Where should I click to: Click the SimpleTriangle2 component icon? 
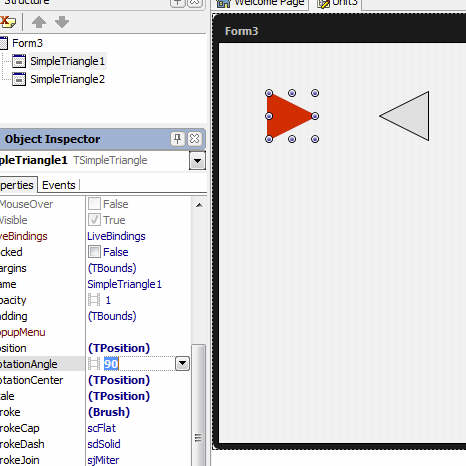(19, 79)
